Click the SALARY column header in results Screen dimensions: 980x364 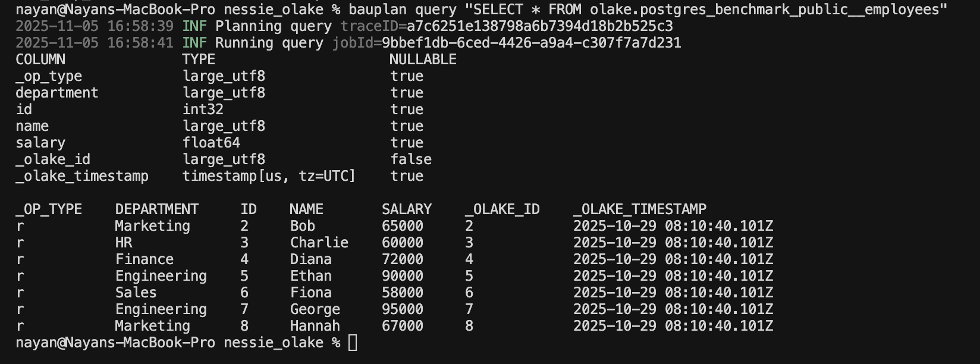coord(407,209)
